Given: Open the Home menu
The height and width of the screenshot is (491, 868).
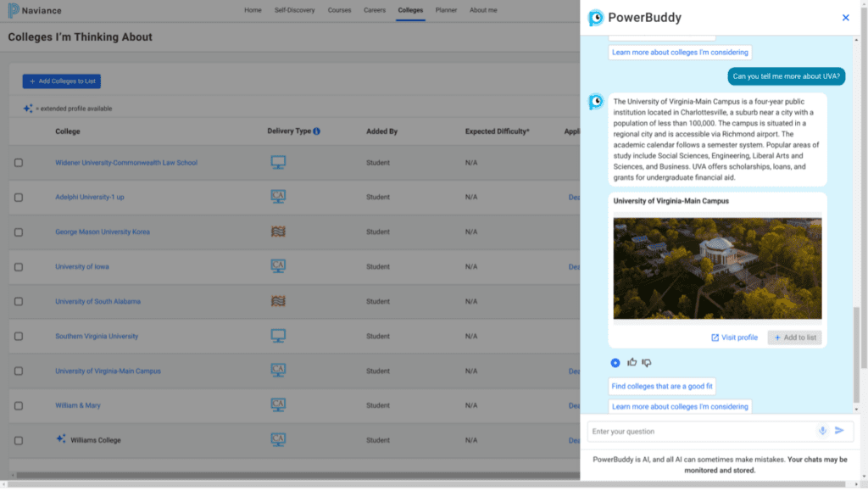Looking at the screenshot, I should pos(253,10).
